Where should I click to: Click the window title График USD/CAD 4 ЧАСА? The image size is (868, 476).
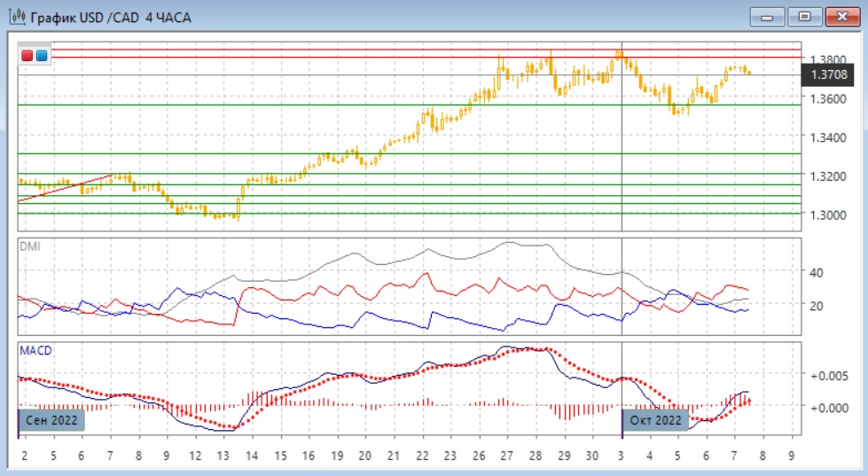click(x=110, y=17)
